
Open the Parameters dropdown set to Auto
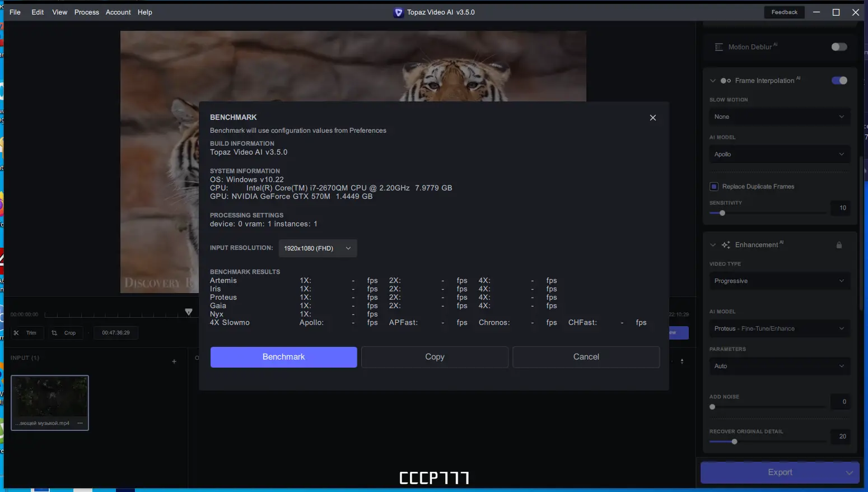pyautogui.click(x=779, y=366)
